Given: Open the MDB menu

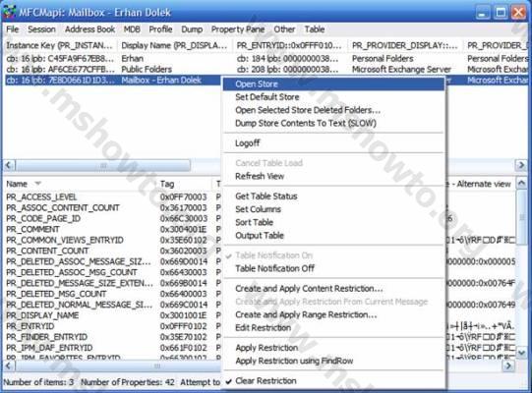Looking at the screenshot, I should coord(132,29).
